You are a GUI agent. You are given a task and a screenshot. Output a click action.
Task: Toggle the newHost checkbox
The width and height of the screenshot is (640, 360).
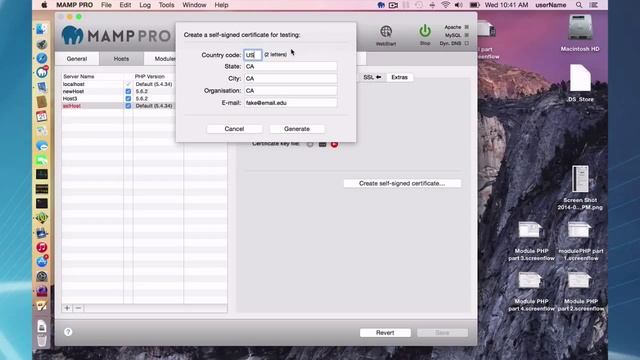[x=128, y=91]
